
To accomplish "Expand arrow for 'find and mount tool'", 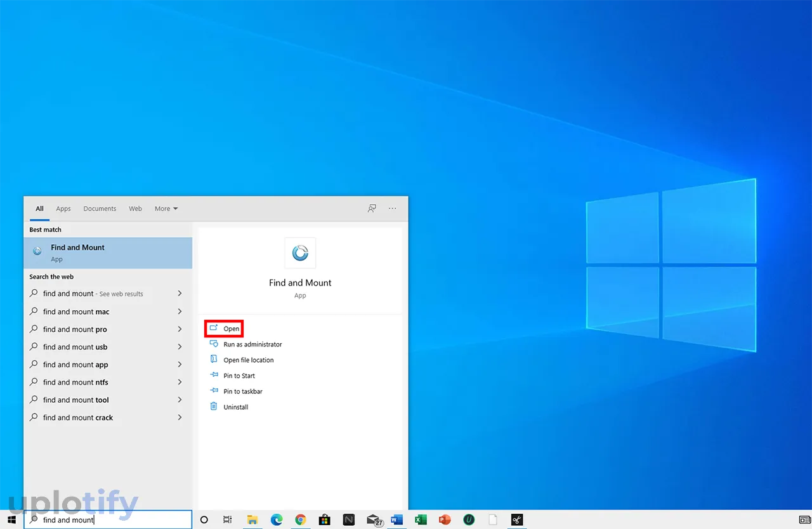I will point(180,400).
